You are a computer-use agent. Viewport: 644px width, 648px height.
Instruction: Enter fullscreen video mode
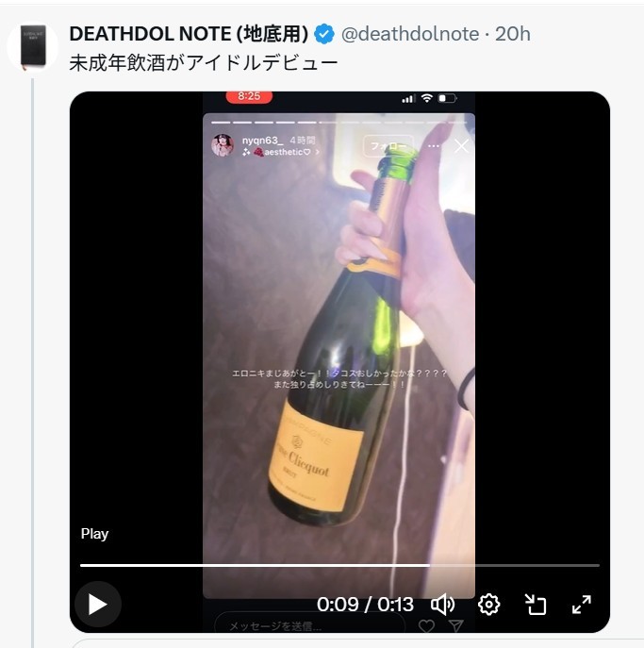pyautogui.click(x=582, y=605)
